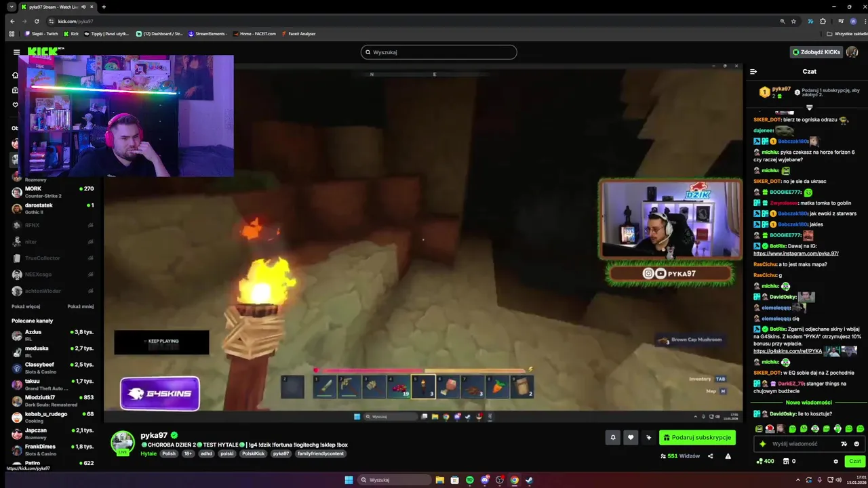Click the familyfriendlycontent tag
The image size is (868, 488).
coord(321,453)
